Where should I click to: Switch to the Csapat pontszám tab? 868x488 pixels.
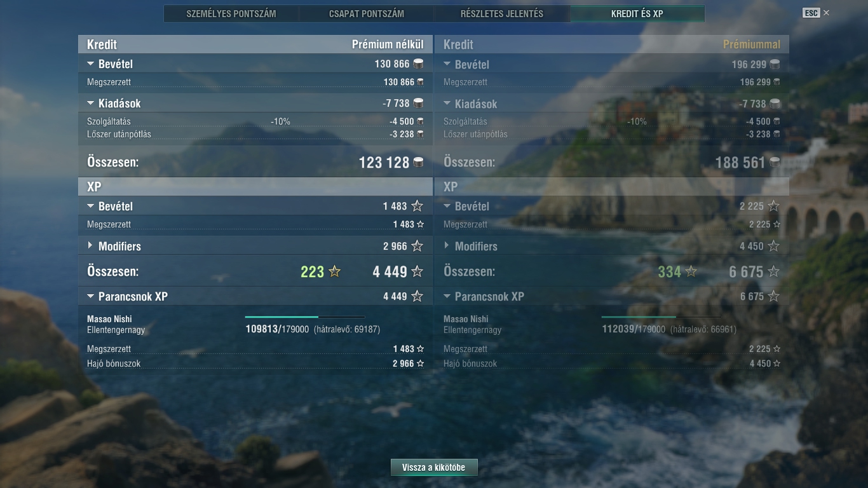(x=367, y=13)
